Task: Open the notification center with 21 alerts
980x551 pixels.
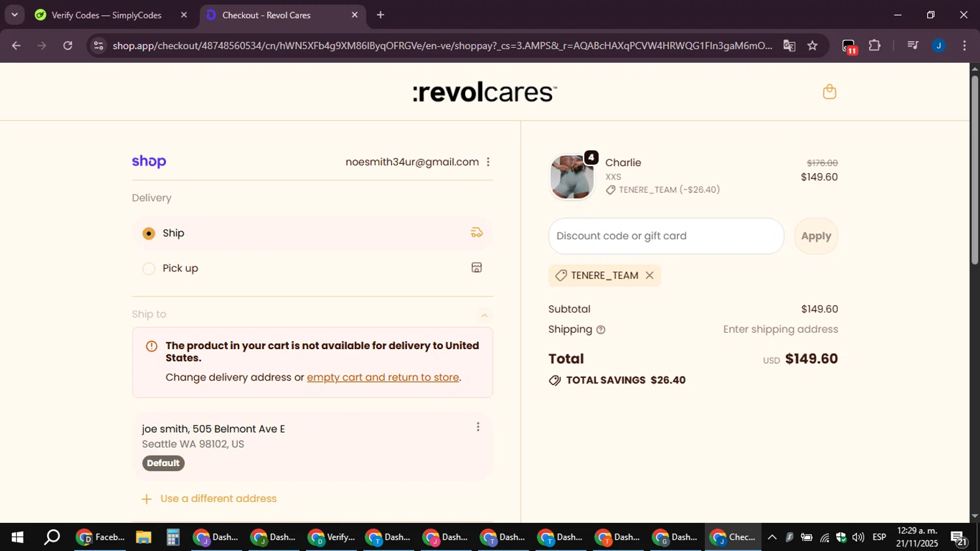Action: 959,538
